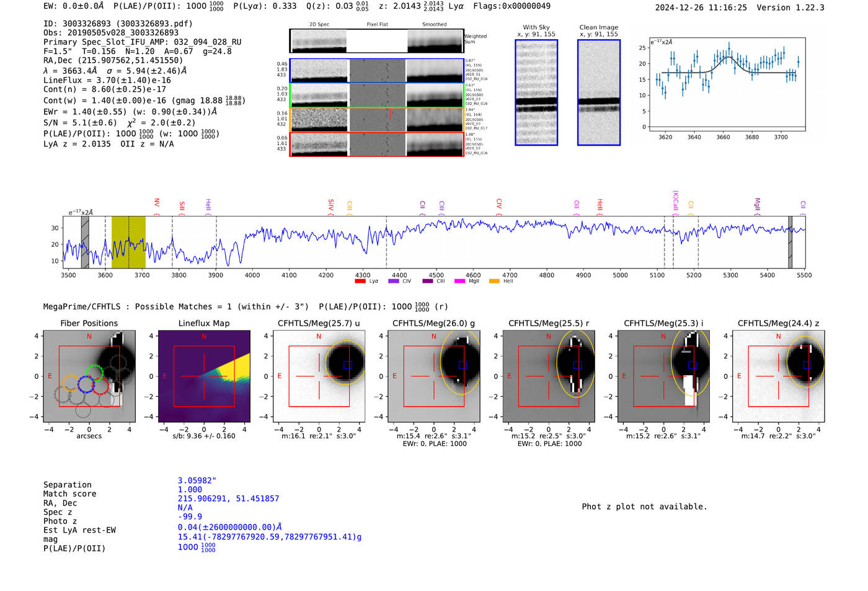Click the Obs: 20190505v028_3003326893 line
This screenshot has width=868, height=591.
point(111,33)
